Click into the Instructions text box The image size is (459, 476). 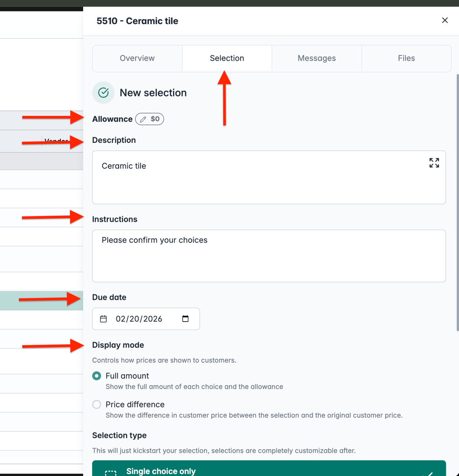pos(269,256)
